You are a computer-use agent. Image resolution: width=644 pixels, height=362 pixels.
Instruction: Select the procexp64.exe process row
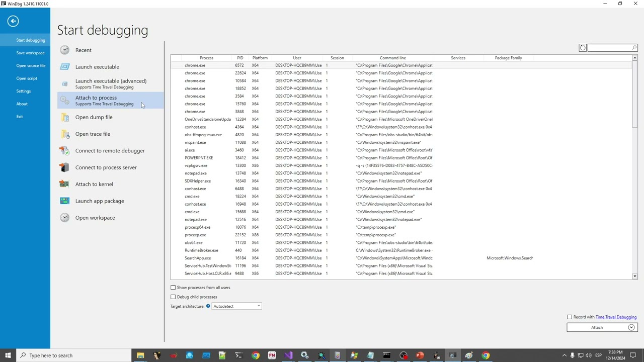(401, 227)
